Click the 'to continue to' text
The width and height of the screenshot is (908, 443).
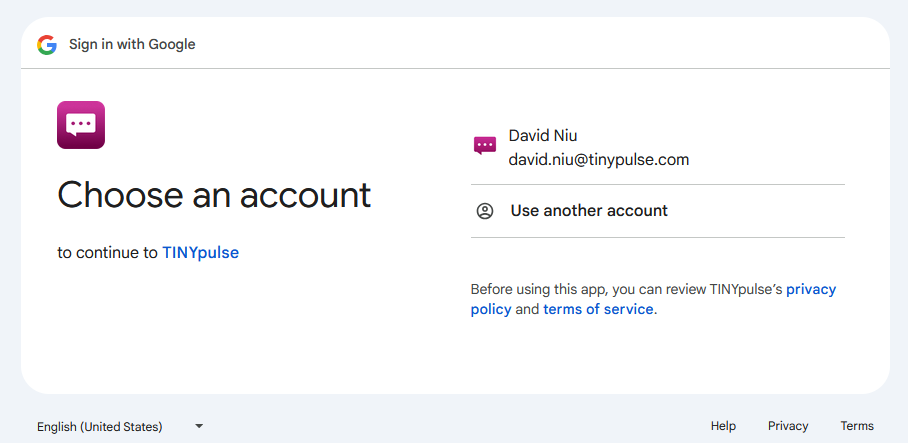click(x=108, y=252)
